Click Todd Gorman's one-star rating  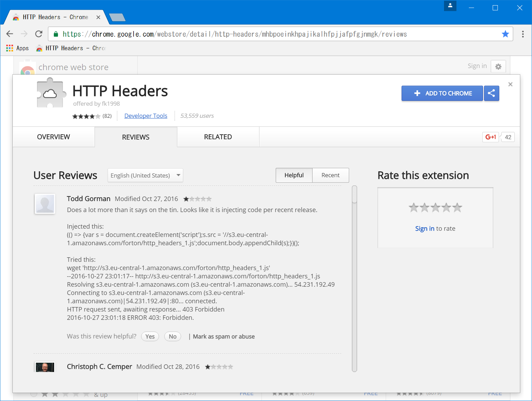pos(197,199)
